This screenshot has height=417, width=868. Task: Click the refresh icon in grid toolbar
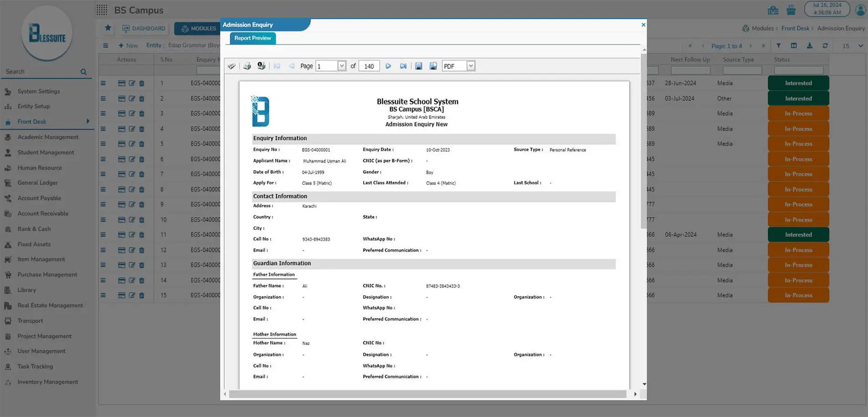pyautogui.click(x=825, y=46)
